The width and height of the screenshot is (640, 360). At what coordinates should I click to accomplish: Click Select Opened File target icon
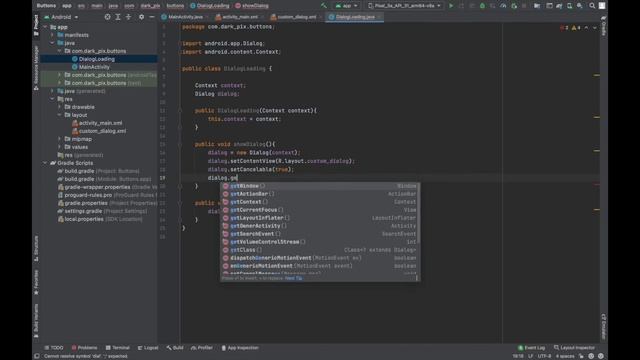coord(107,17)
